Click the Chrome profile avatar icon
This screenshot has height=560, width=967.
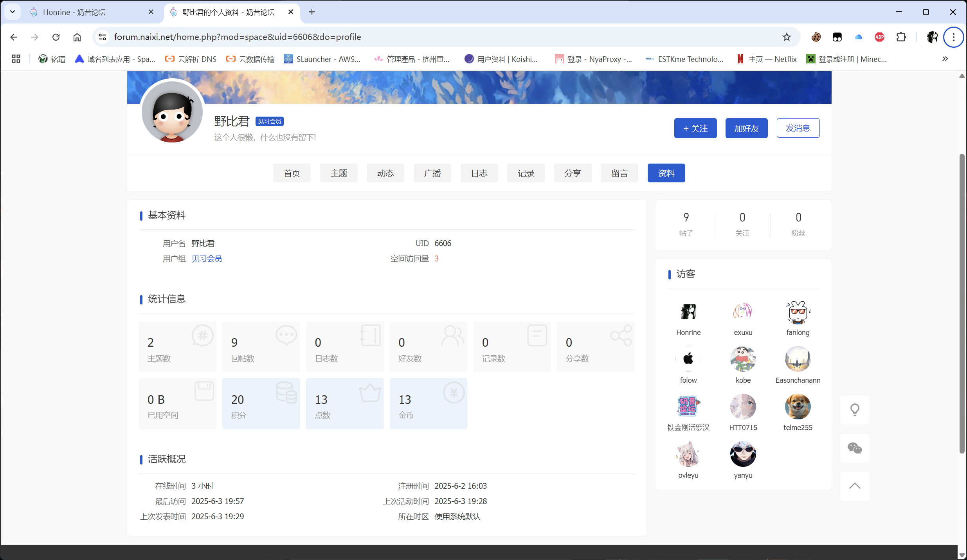point(933,37)
